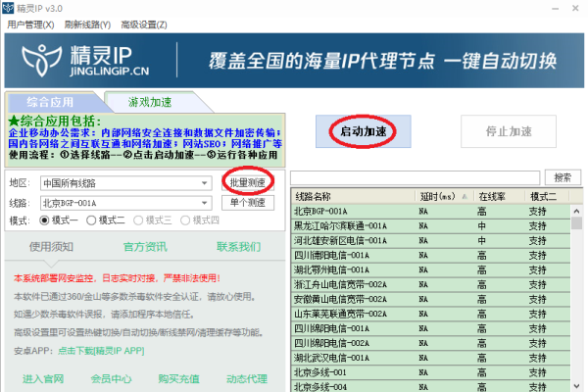Click the 启动加速 button
Image resolution: width=588 pixels, height=392 pixels.
pos(363,131)
